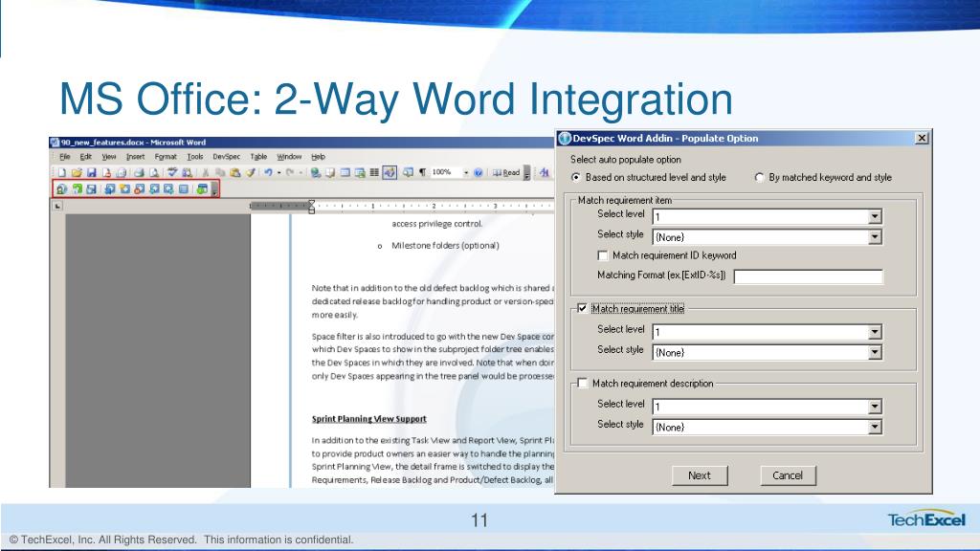Screen dimensions: 980x551
Task: Open the Tools menu
Action: tap(195, 157)
